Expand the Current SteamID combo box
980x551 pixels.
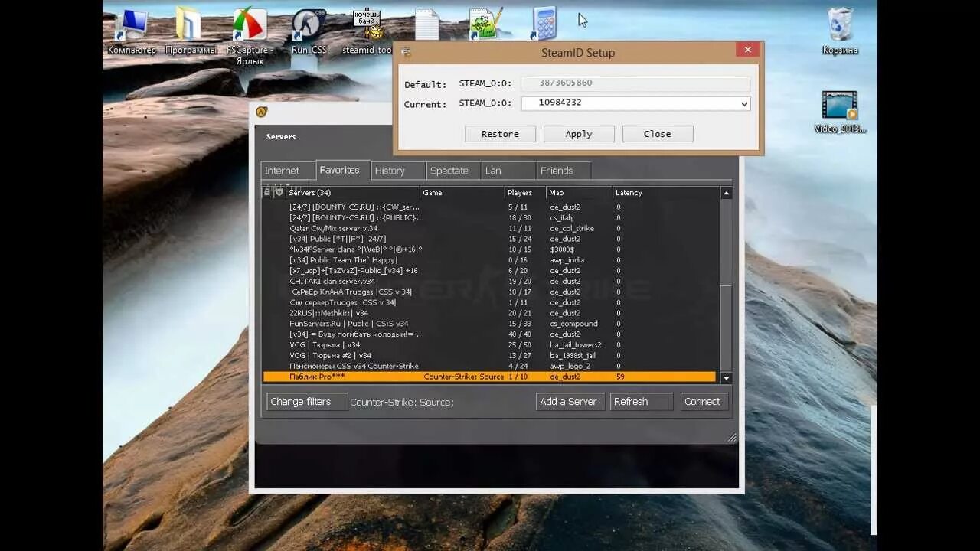[743, 103]
